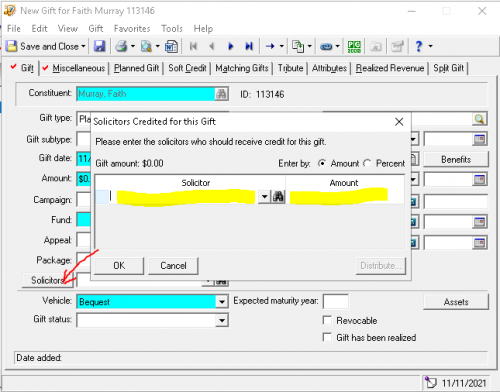Open the Favorites menu
Screen dimensions: 500x392
coord(132,29)
